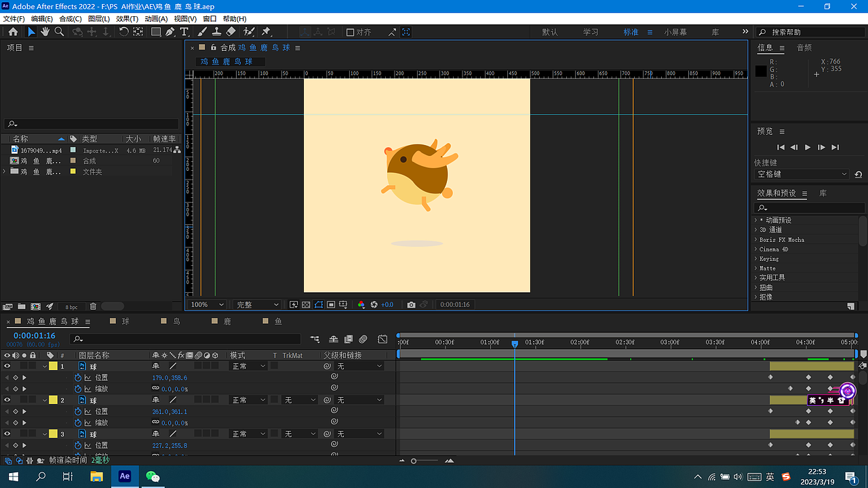This screenshot has width=868, height=488.
Task: Open the Graph Editor icon in timeline
Action: click(382, 339)
